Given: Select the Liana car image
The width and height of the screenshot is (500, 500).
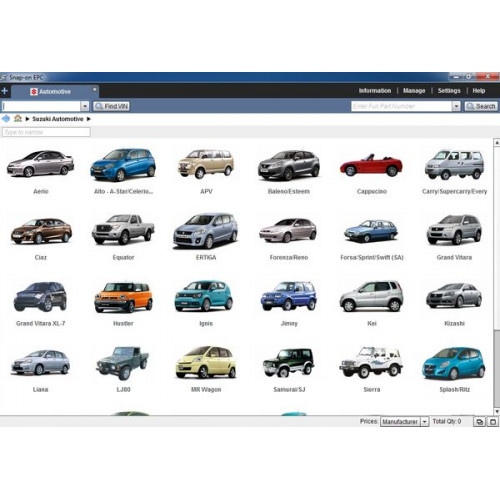Looking at the screenshot, I should tap(40, 362).
